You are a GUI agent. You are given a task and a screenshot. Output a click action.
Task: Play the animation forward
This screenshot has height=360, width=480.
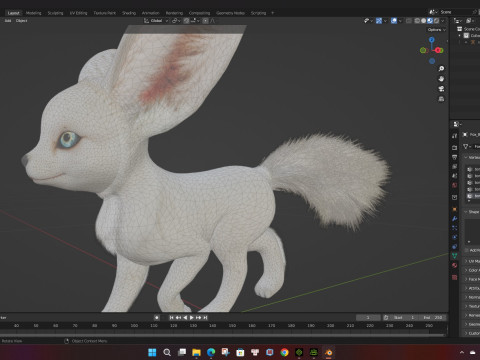point(192,318)
